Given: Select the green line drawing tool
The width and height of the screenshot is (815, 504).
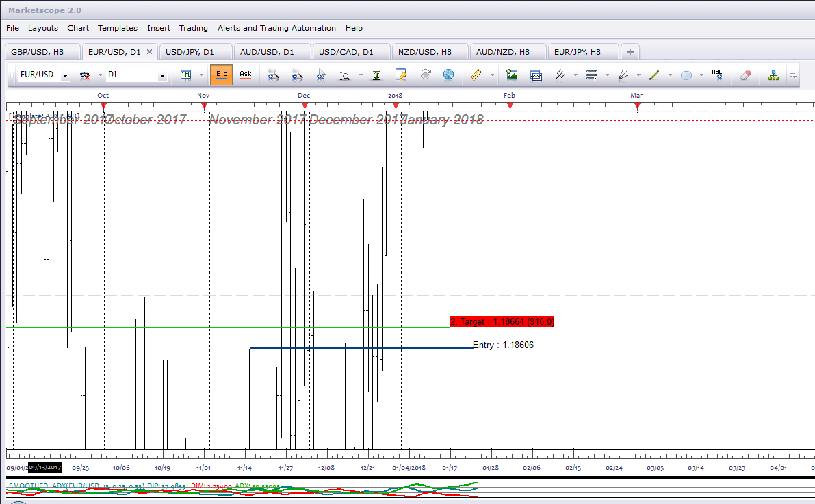Looking at the screenshot, I should pos(654,75).
